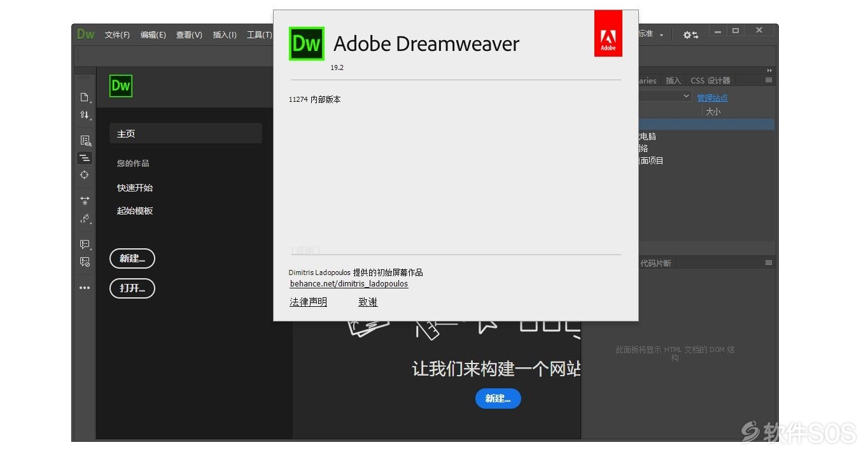Click the File Management arrows icon

(x=85, y=115)
